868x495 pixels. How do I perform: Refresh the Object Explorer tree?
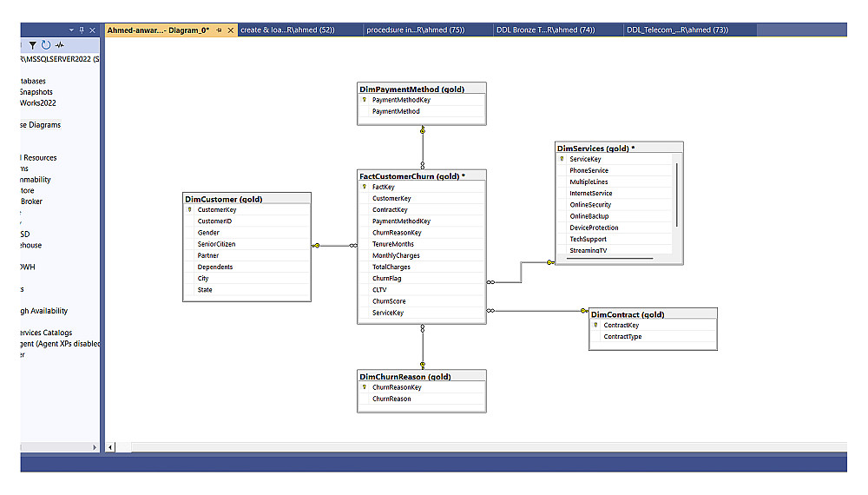point(46,45)
